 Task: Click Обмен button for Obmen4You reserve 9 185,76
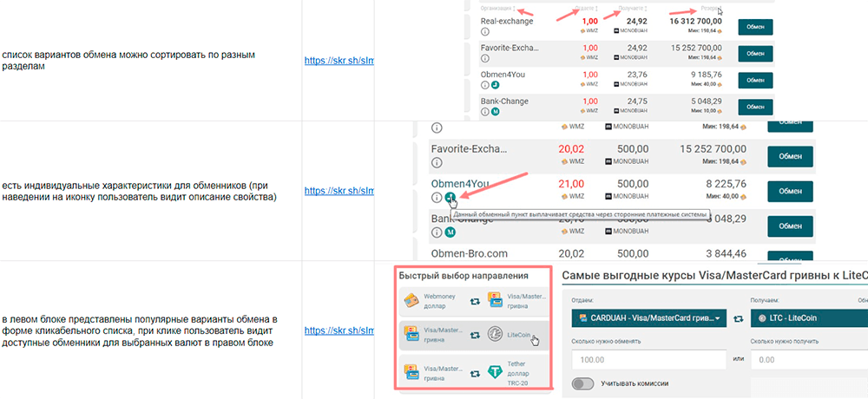pyautogui.click(x=755, y=81)
